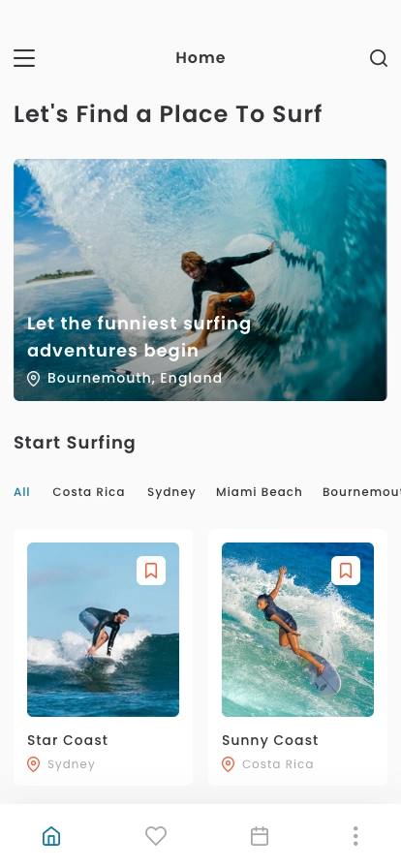Go to Home in bottom navigation
This screenshot has width=401, height=868.
coord(51,836)
